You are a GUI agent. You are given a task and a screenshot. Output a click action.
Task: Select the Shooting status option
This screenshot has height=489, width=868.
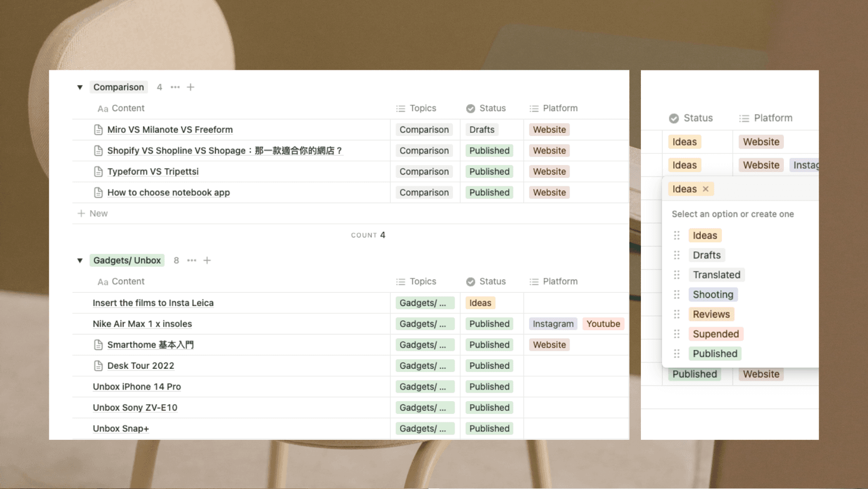coord(713,295)
